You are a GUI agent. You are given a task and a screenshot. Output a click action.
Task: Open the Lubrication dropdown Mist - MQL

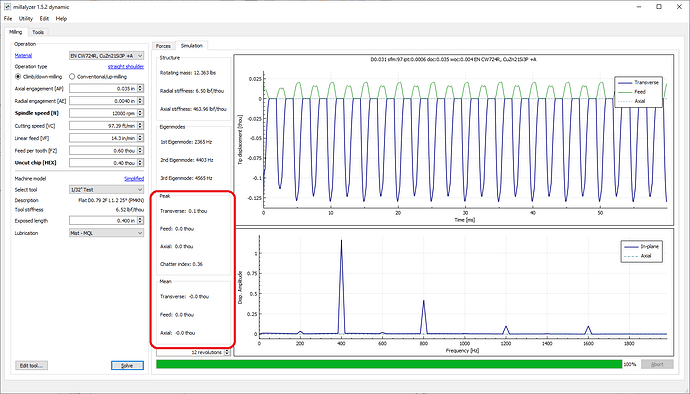(x=106, y=233)
